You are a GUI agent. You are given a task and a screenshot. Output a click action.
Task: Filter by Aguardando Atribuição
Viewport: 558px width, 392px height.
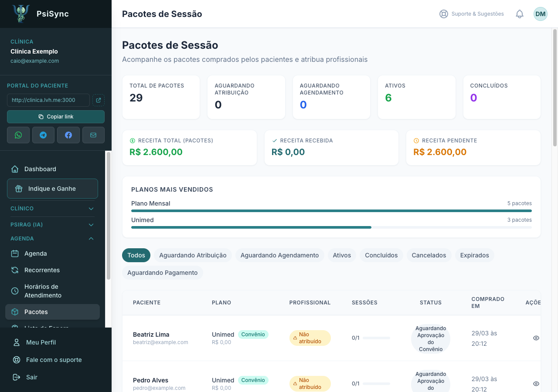193,255
